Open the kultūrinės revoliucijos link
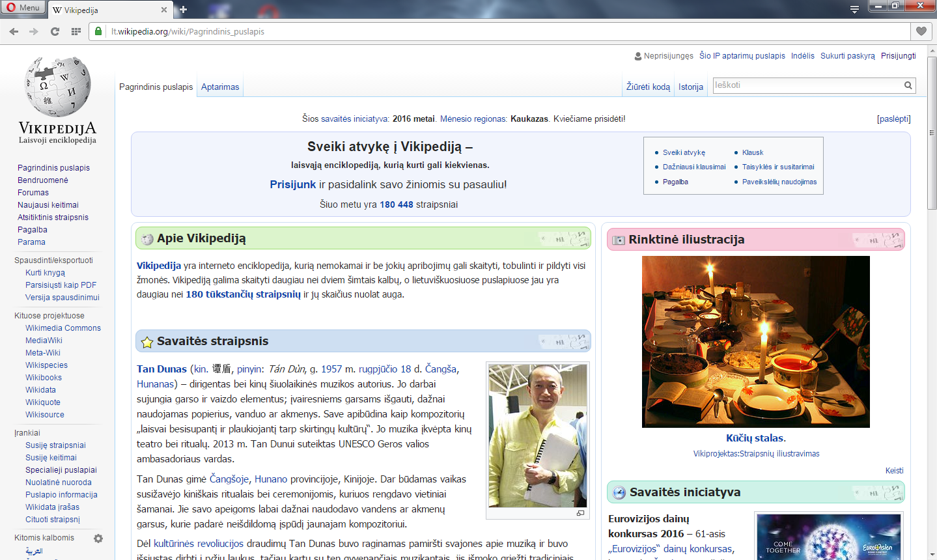 point(199,544)
